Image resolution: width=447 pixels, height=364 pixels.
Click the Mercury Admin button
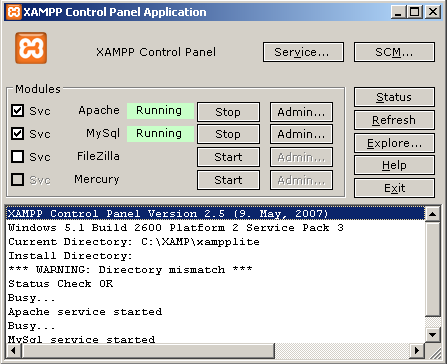pos(301,180)
